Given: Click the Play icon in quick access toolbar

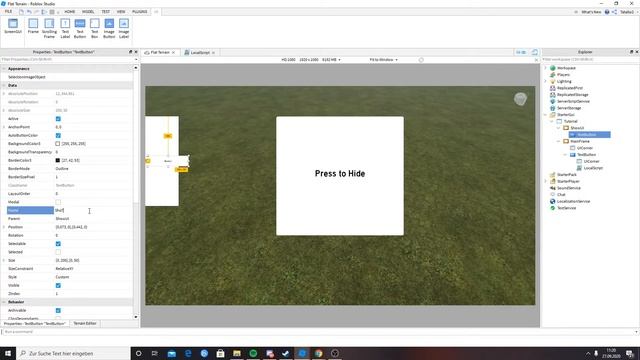Looking at the screenshot, I should [x=44, y=12].
